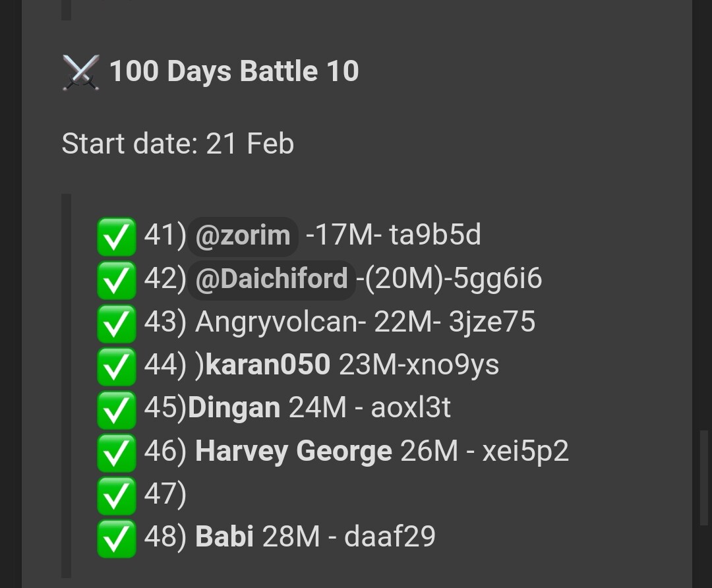This screenshot has height=588, width=712.
Task: Open the @zorim mention
Action: 243,236
